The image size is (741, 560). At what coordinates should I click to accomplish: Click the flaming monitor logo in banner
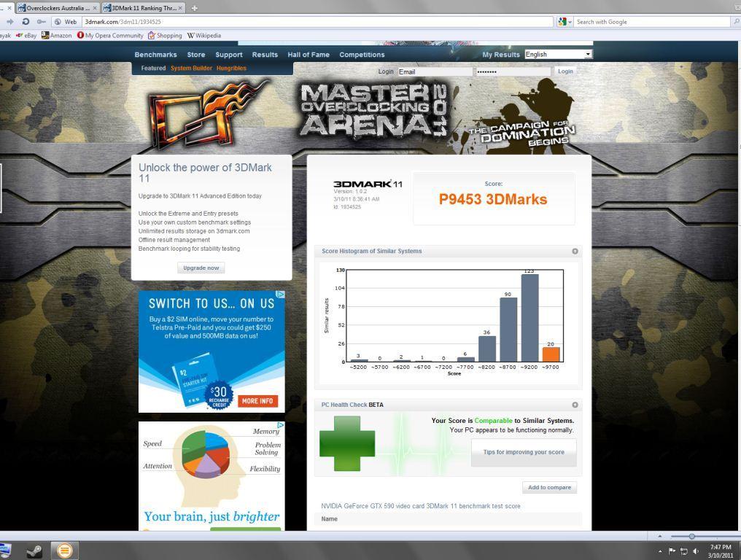(x=206, y=114)
